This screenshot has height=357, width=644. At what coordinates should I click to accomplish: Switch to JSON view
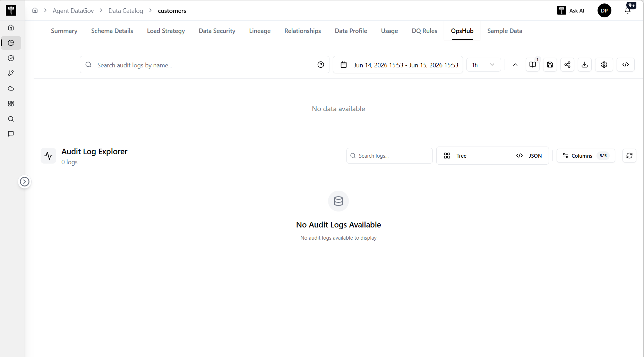pos(529,156)
